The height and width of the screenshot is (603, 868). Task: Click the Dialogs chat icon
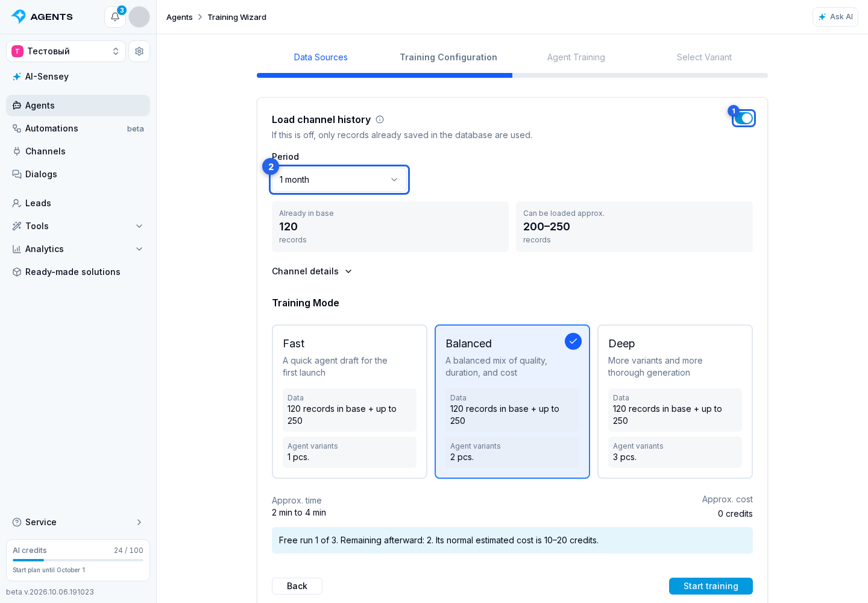(x=17, y=174)
